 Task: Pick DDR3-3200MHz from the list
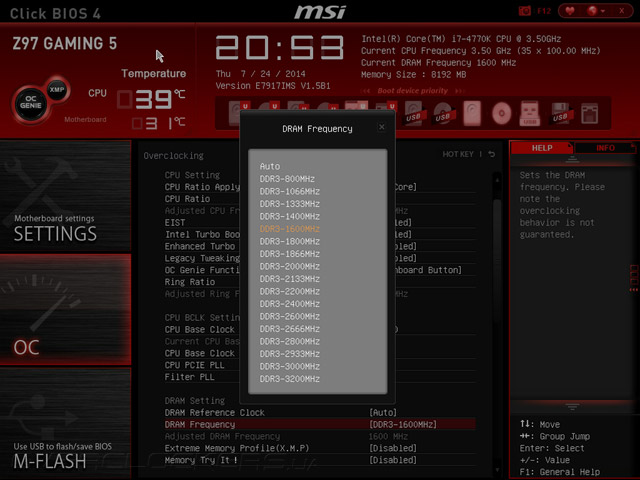pos(289,379)
